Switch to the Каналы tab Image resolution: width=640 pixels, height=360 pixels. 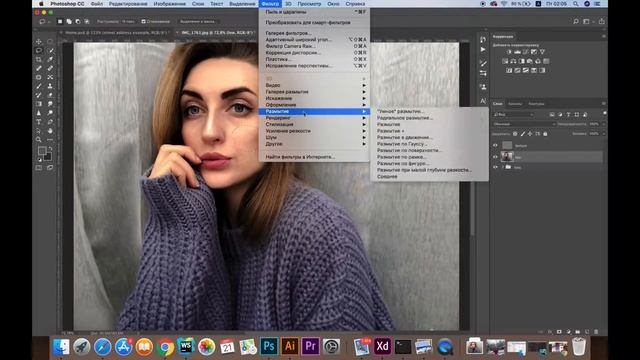coord(515,104)
